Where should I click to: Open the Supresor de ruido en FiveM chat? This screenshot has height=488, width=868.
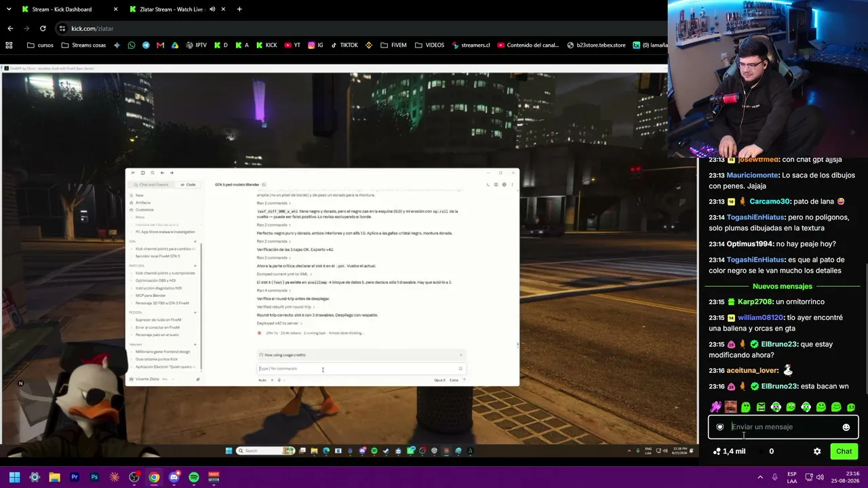pos(158,319)
